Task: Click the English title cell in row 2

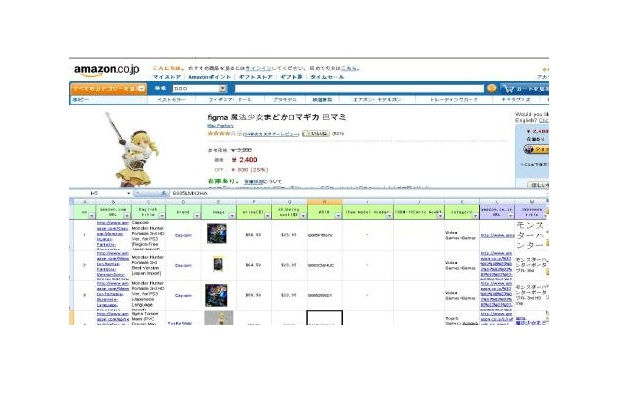Action: pos(148,265)
